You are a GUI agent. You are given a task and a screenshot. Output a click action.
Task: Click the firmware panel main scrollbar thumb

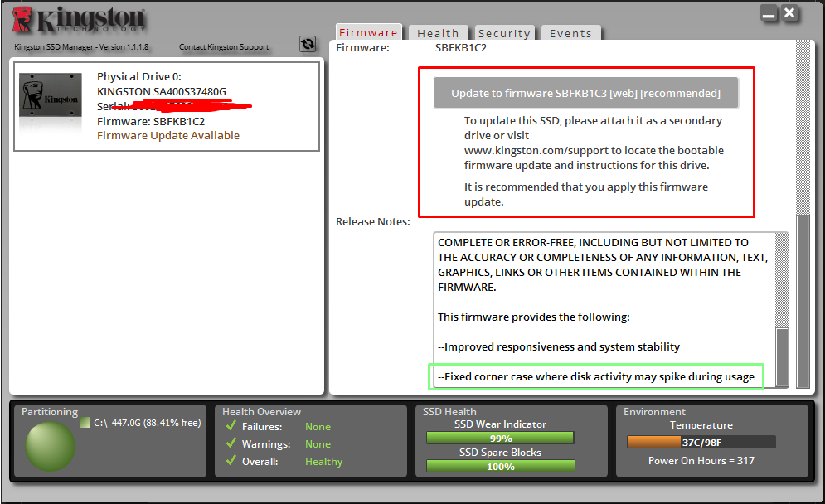803,302
